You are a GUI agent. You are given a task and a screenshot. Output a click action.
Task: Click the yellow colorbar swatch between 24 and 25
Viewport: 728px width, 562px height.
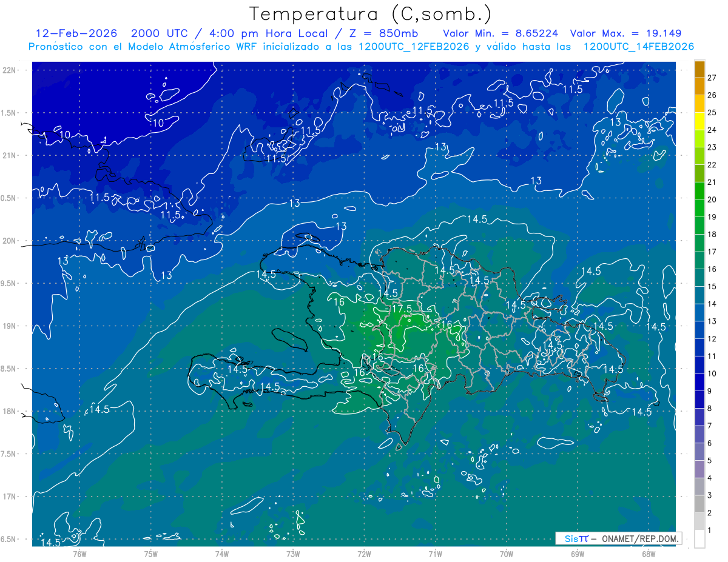699,121
